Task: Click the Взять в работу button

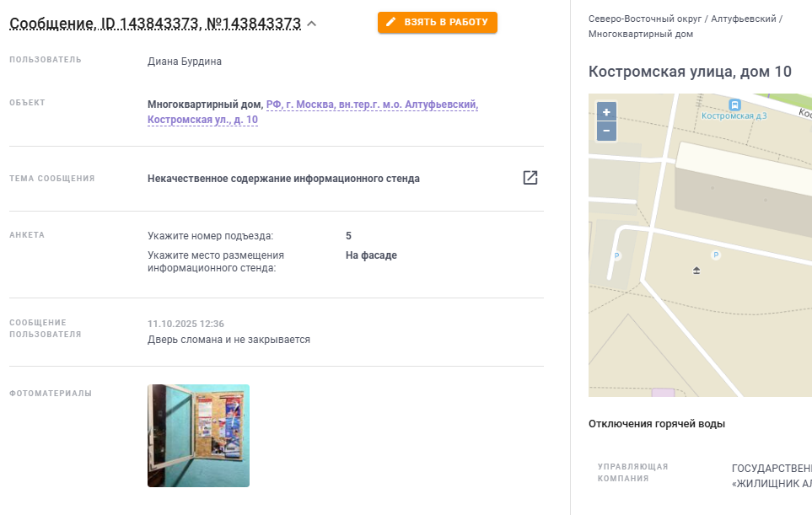Action: click(x=437, y=22)
